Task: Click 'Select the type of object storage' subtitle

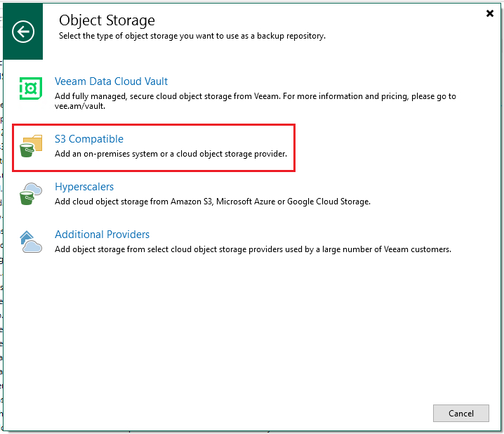Action: [192, 36]
